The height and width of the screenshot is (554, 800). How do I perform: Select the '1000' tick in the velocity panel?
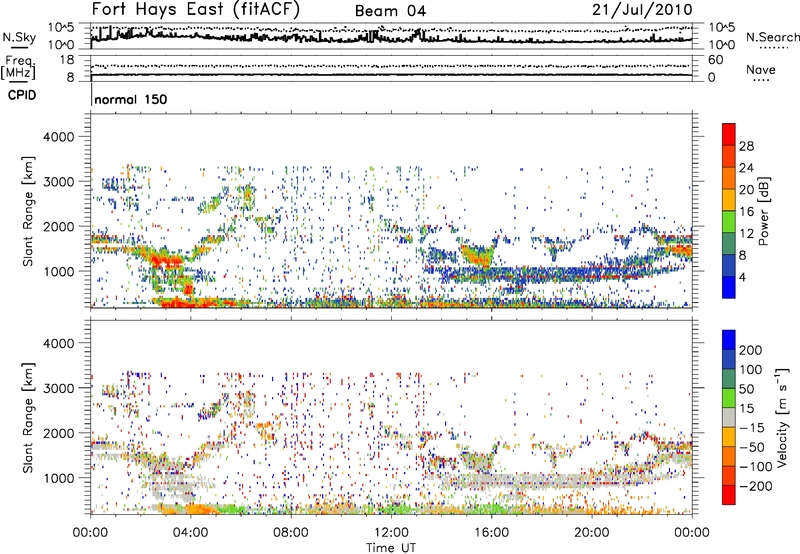coord(59,478)
